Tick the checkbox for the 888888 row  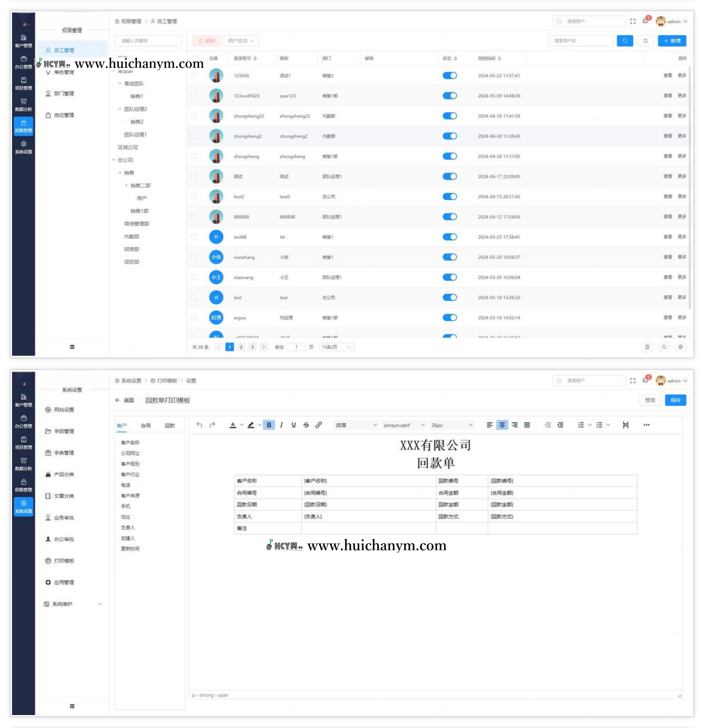coord(194,216)
